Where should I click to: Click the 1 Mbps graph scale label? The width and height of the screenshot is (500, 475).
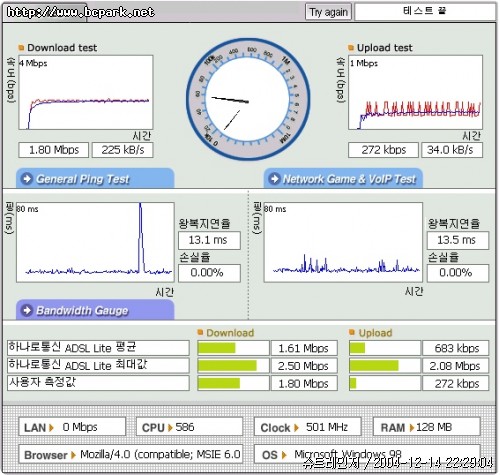pyautogui.click(x=364, y=63)
